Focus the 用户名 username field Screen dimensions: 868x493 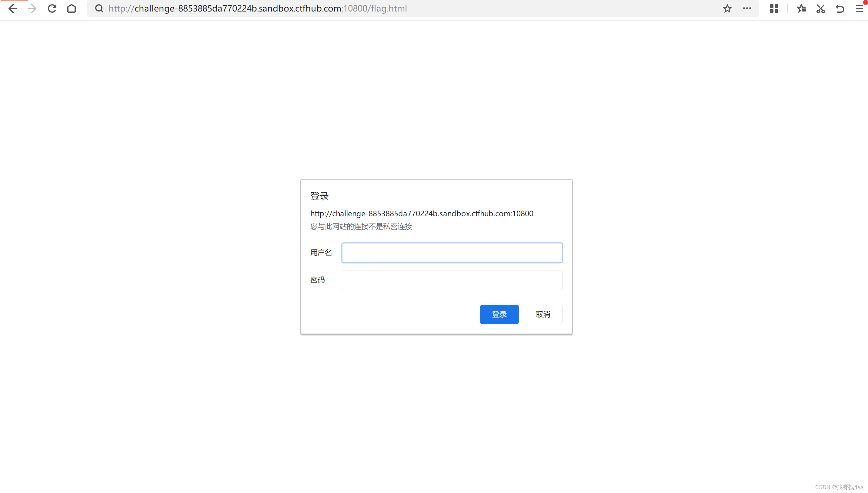point(452,253)
